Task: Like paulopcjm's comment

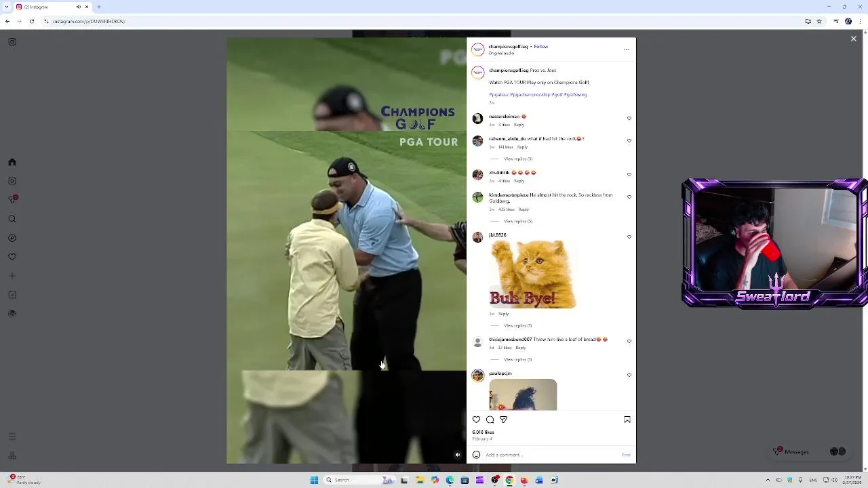Action: tap(629, 375)
